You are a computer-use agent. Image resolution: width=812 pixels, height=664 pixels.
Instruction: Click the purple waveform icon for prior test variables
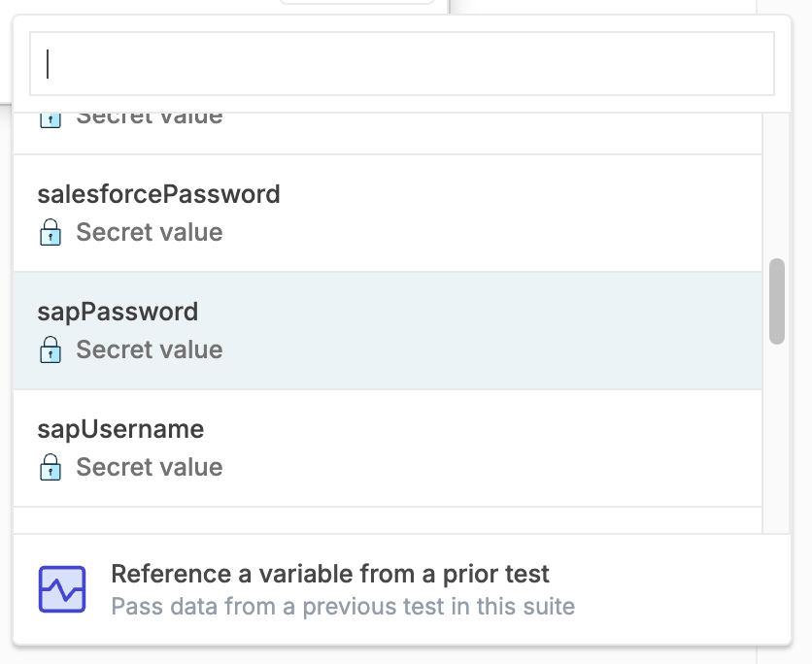pyautogui.click(x=59, y=588)
